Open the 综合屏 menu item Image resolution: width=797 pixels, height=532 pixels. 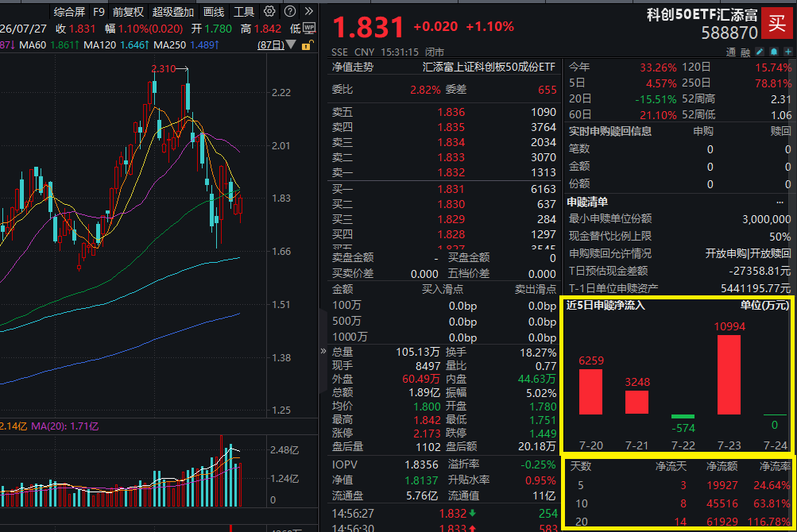point(69,12)
